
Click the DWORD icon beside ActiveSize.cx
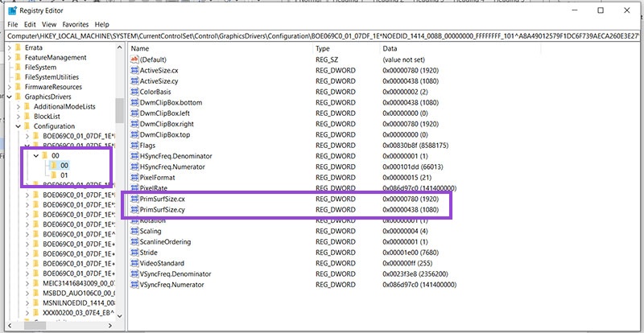tap(134, 71)
